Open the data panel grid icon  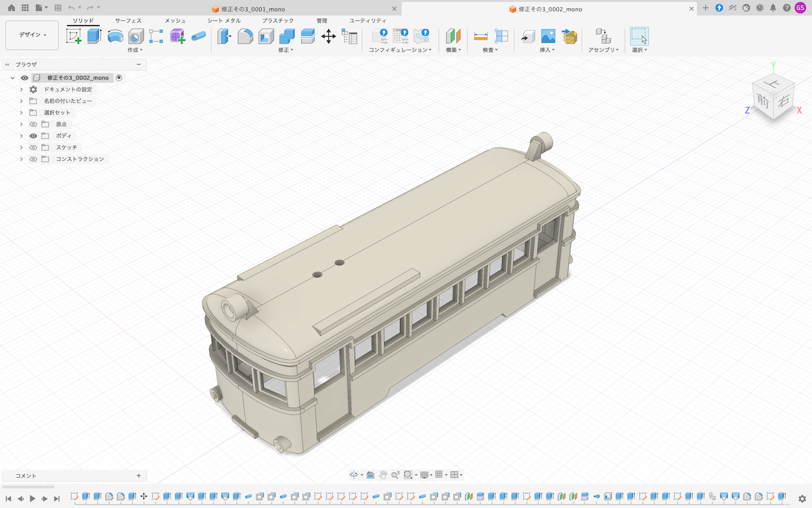25,7
